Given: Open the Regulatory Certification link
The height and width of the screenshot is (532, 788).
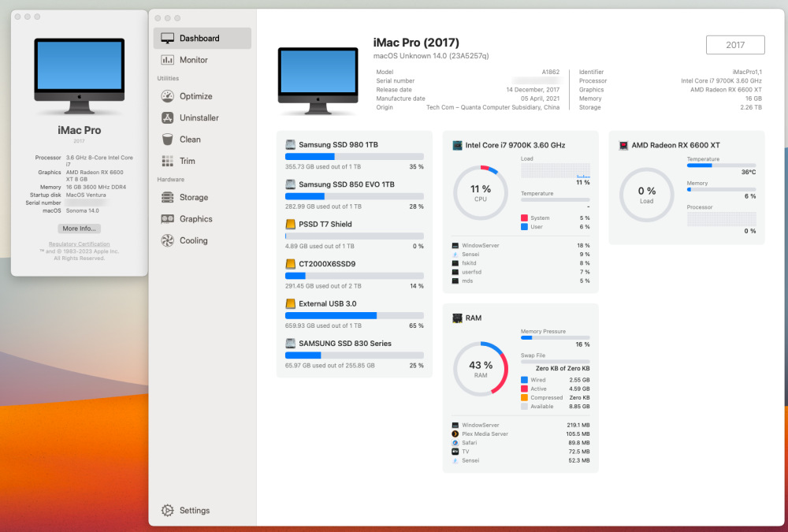Looking at the screenshot, I should point(80,244).
